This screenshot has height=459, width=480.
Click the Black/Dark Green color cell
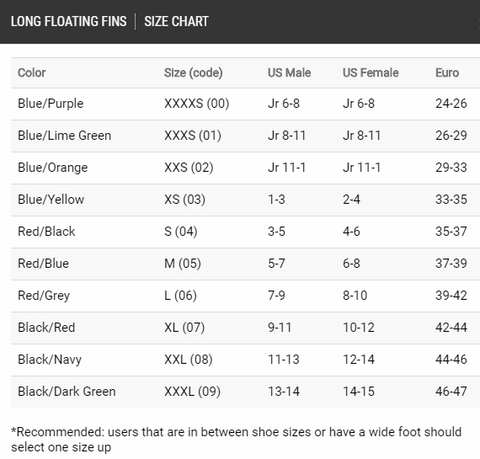tap(67, 391)
